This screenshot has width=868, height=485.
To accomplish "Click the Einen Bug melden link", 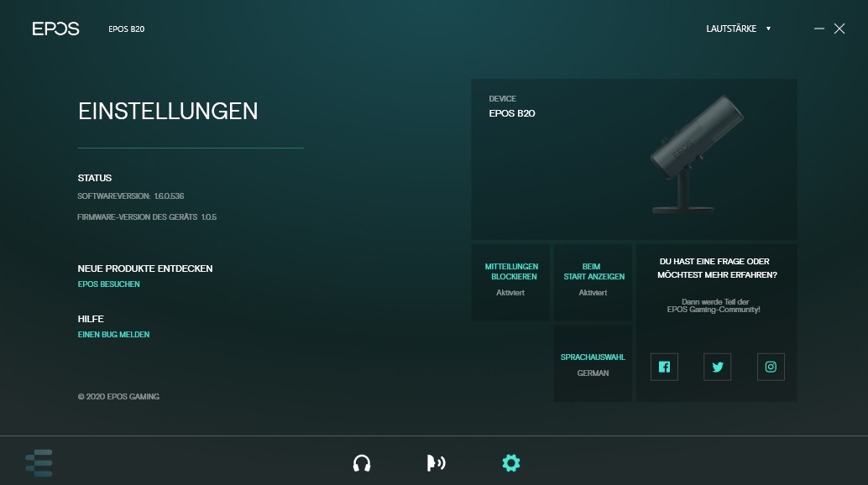I will pos(113,335).
